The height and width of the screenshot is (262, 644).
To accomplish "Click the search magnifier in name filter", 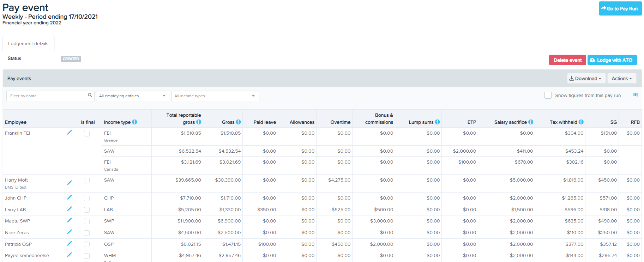I will 90,95.
